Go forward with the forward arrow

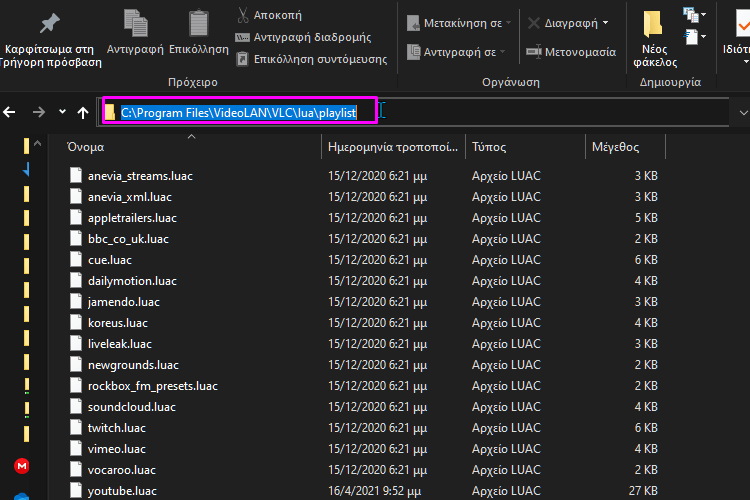click(39, 112)
